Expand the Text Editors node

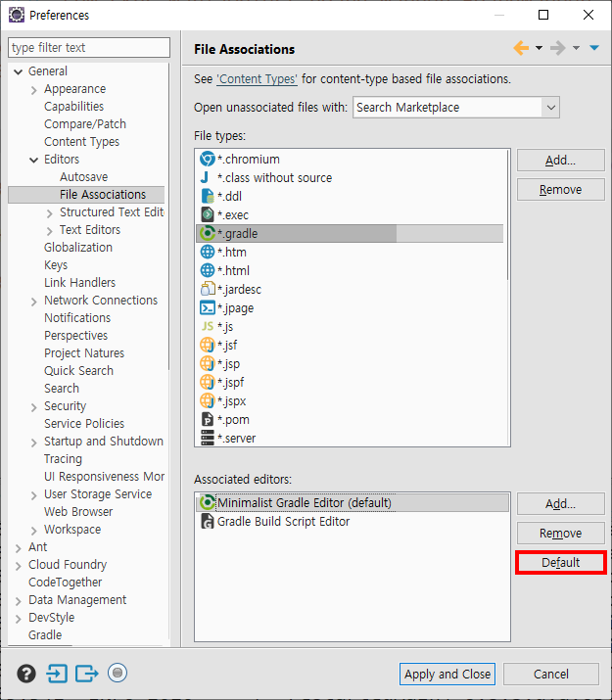50,230
